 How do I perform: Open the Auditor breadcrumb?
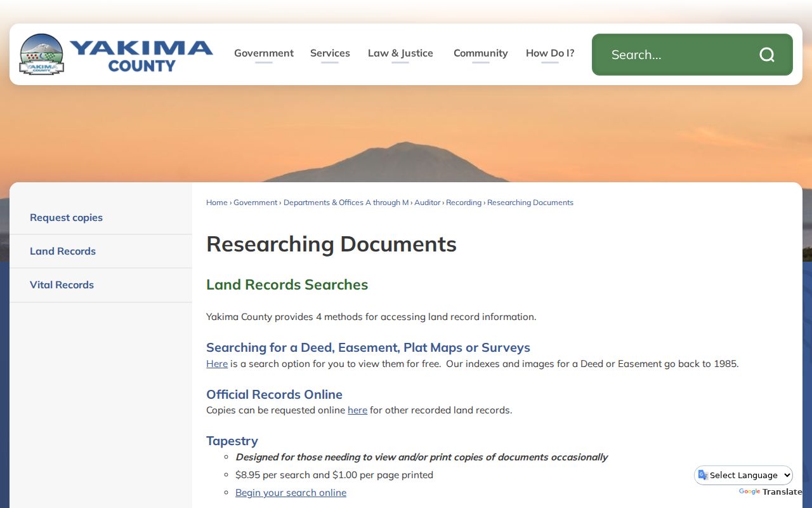point(428,203)
